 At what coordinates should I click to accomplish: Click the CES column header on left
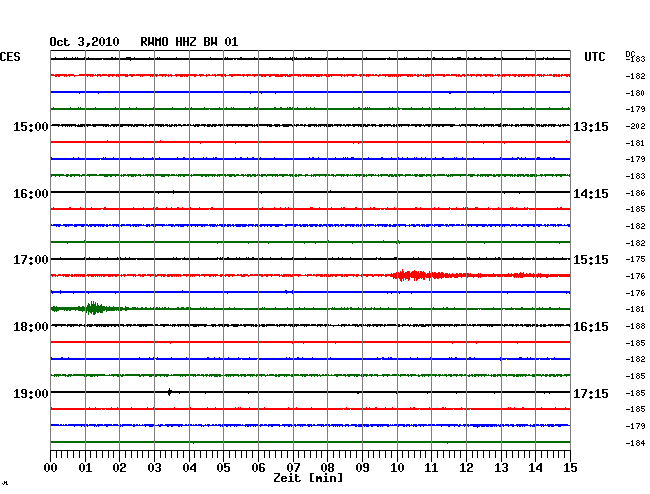(x=10, y=57)
